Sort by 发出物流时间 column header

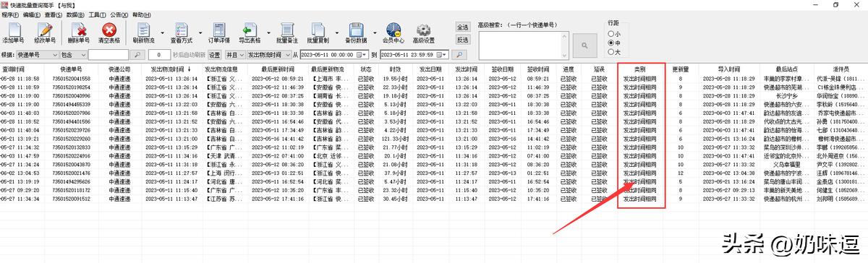(x=171, y=69)
